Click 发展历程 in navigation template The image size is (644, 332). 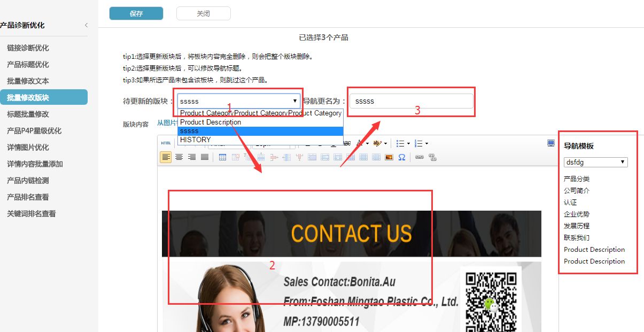pyautogui.click(x=577, y=226)
